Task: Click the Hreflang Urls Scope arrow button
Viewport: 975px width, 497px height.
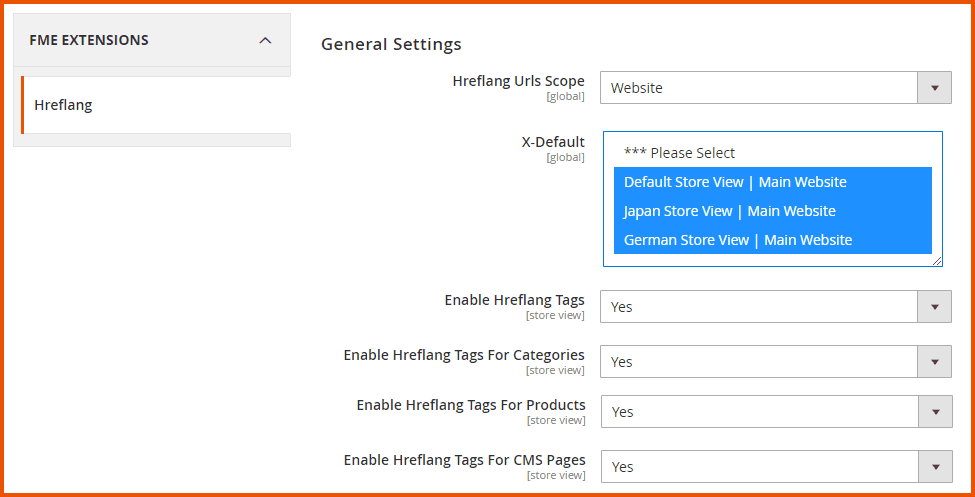Action: pos(934,88)
